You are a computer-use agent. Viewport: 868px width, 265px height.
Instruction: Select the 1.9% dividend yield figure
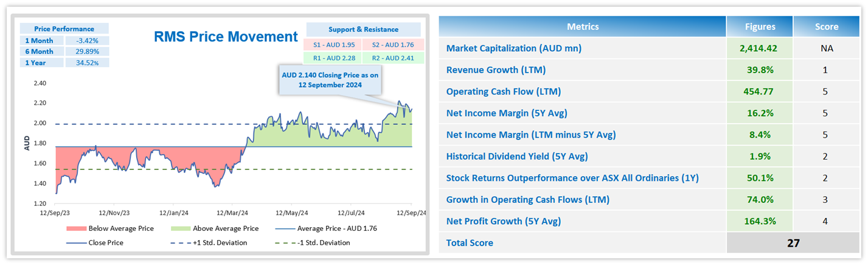(x=760, y=157)
